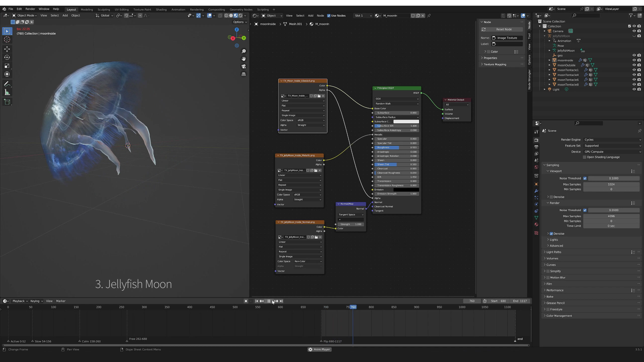Hide moonOutside with its eye icon
The width and height of the screenshot is (644, 362).
click(634, 65)
